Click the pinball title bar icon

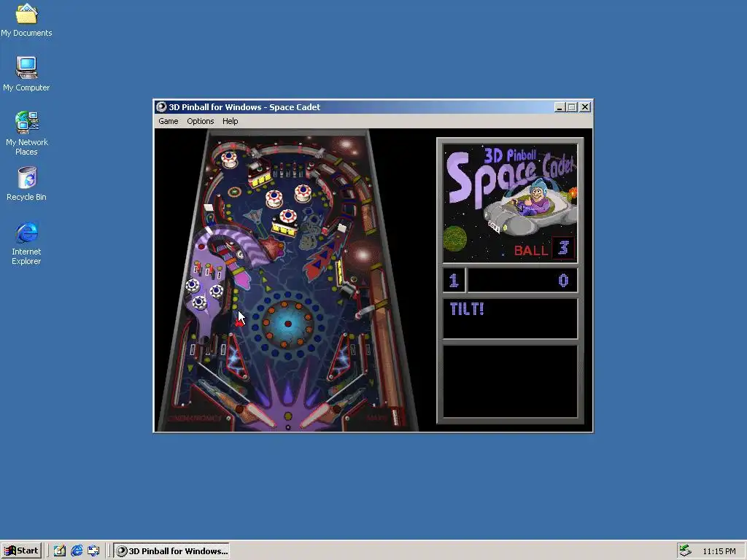coord(161,107)
